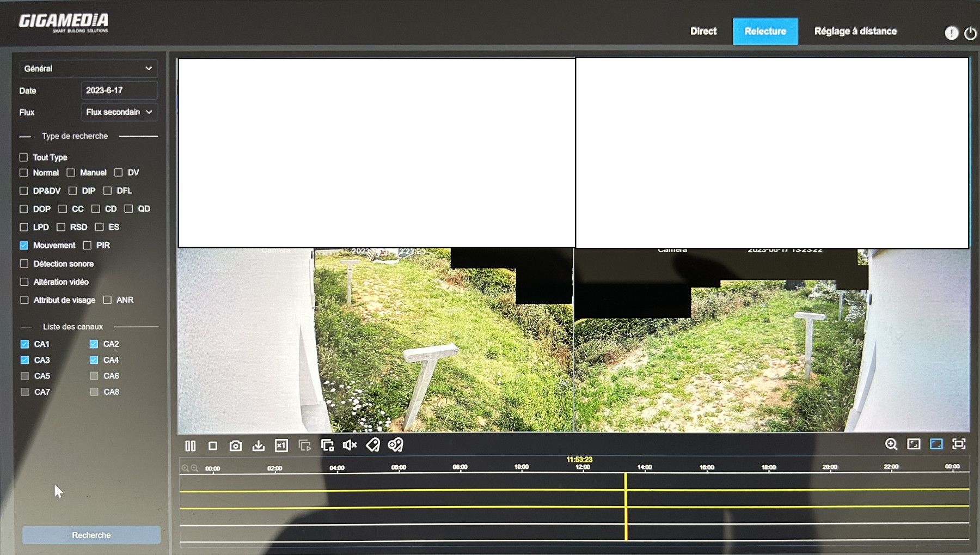Switch to the Direct tab
The image size is (980, 555).
[703, 32]
